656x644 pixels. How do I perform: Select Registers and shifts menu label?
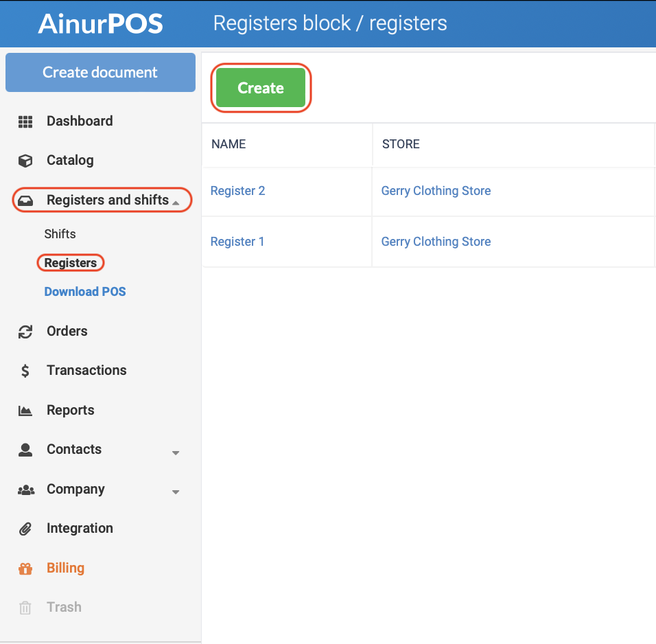tap(108, 200)
